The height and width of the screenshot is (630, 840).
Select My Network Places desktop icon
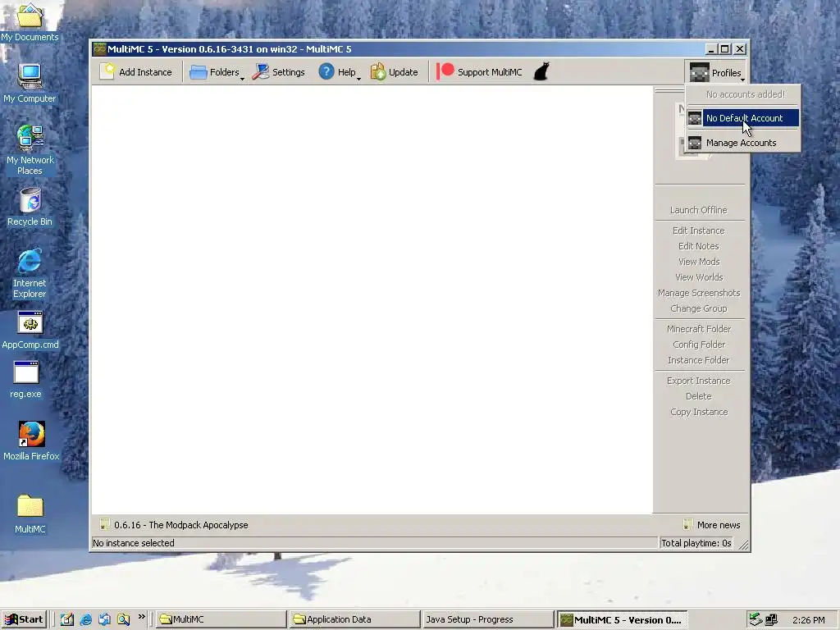30,150
